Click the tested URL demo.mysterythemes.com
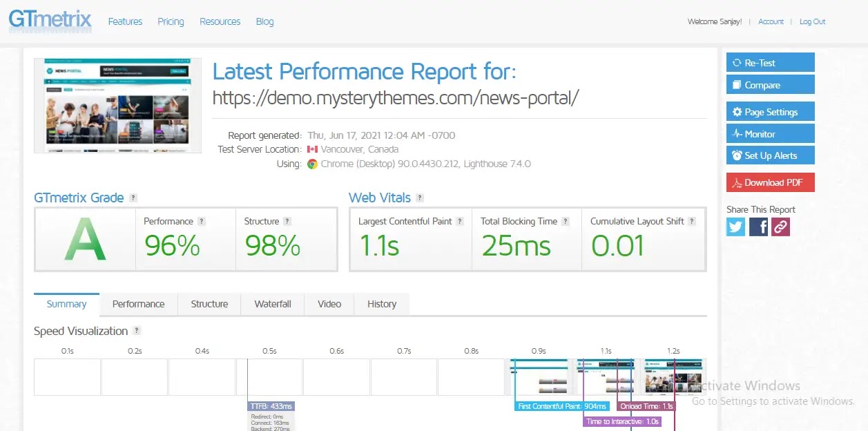 click(395, 98)
